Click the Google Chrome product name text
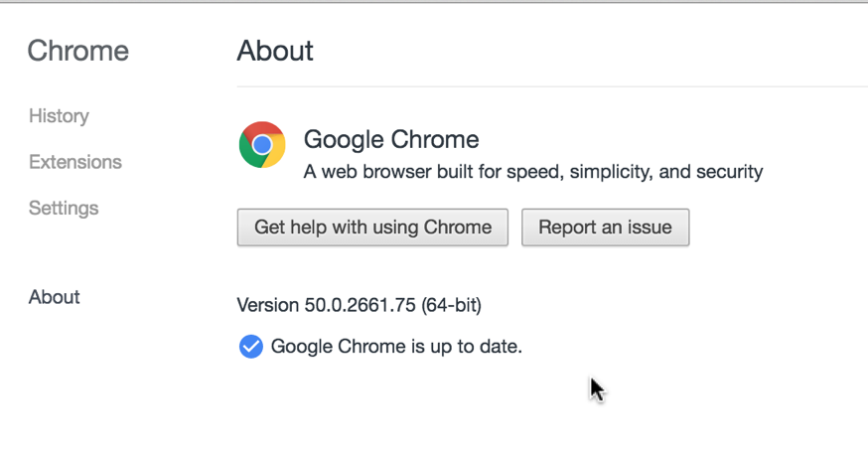 (x=390, y=139)
